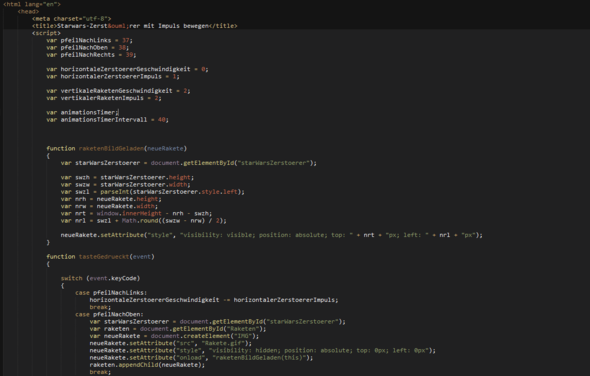The image size is (590, 376).
Task: Click function name 'tasteGedrueckt'
Action: 104,257
